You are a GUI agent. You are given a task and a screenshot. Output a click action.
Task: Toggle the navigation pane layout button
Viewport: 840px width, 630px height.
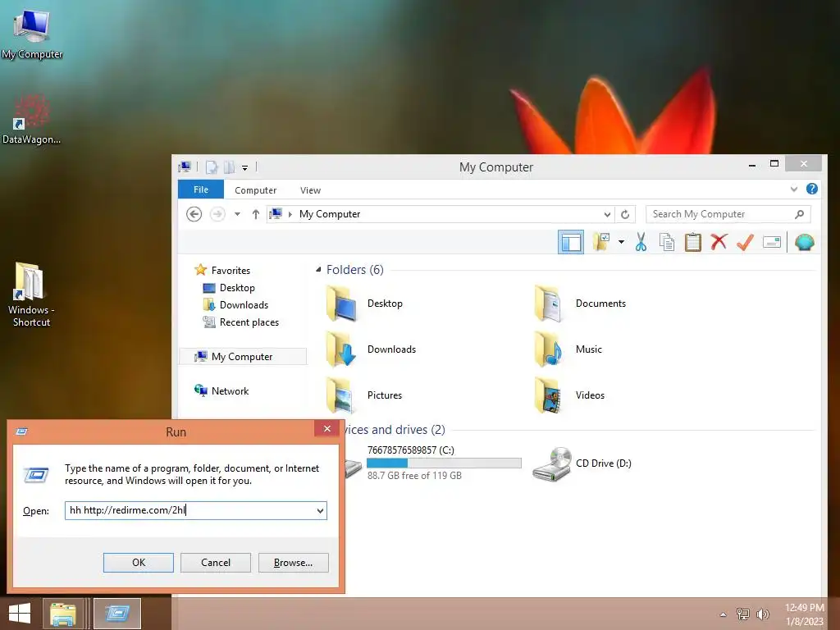pos(571,242)
